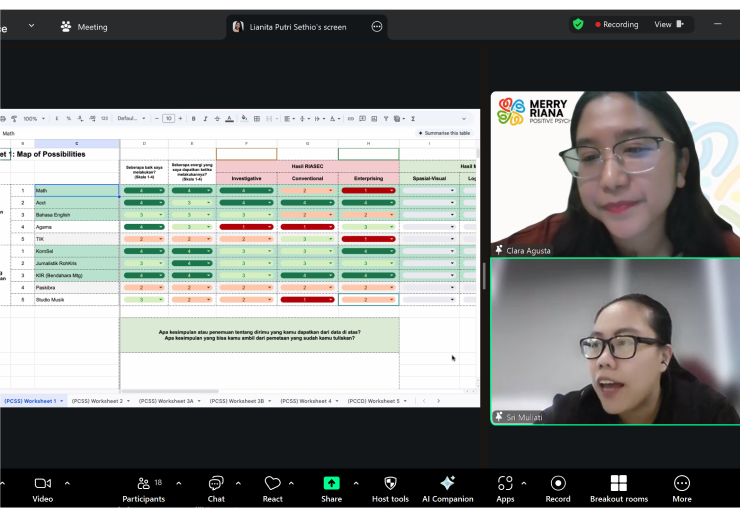Expand the arrow next to Video
The image size is (740, 518).
[67, 483]
